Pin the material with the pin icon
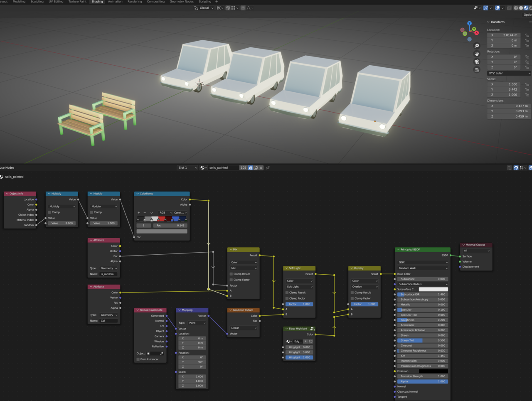This screenshot has width=532, height=401. (268, 168)
